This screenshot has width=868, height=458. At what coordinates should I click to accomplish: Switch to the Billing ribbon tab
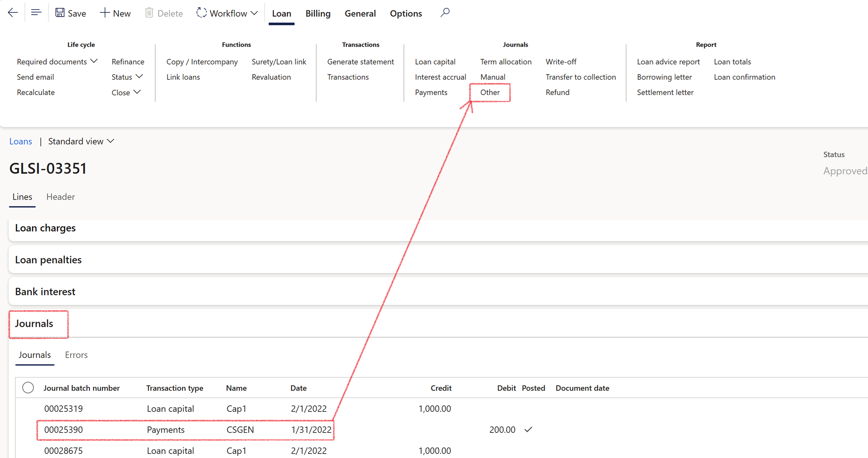[318, 13]
